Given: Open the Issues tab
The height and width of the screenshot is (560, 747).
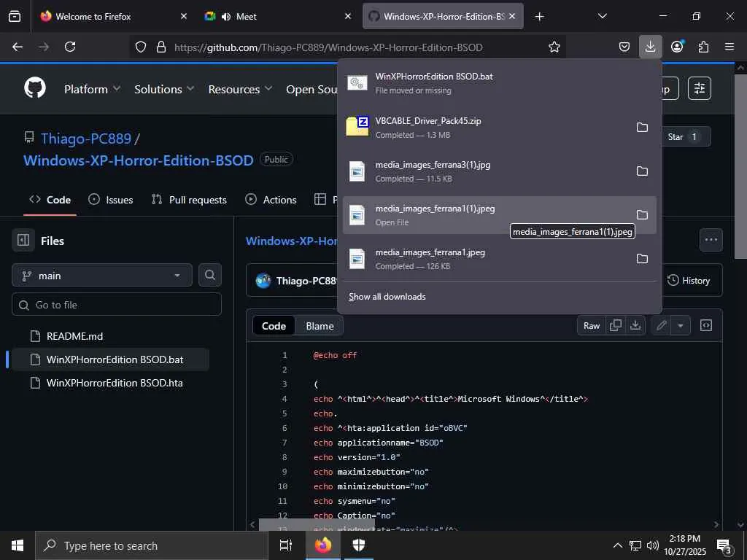Looking at the screenshot, I should [111, 200].
